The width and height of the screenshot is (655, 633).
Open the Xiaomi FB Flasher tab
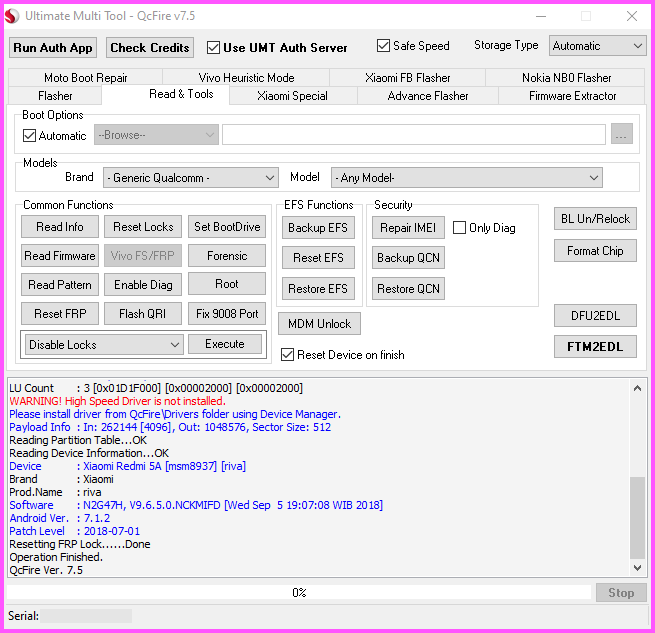coord(407,78)
